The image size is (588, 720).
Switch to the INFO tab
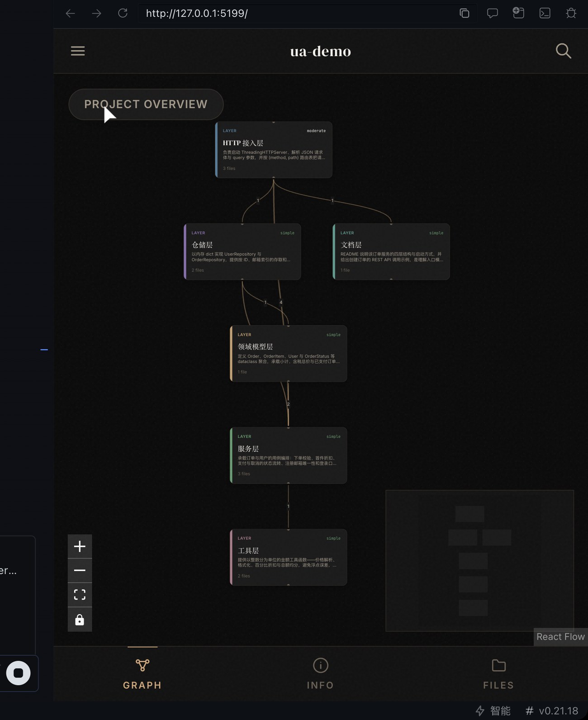tap(320, 674)
